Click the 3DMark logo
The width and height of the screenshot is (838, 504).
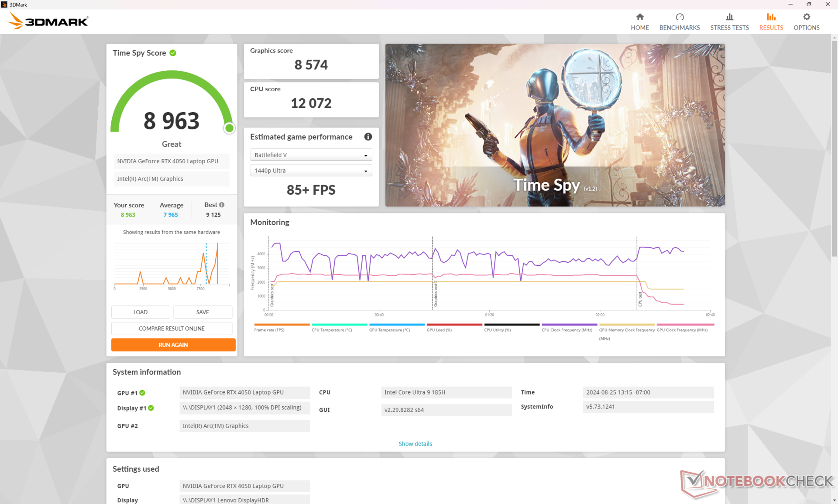48,21
